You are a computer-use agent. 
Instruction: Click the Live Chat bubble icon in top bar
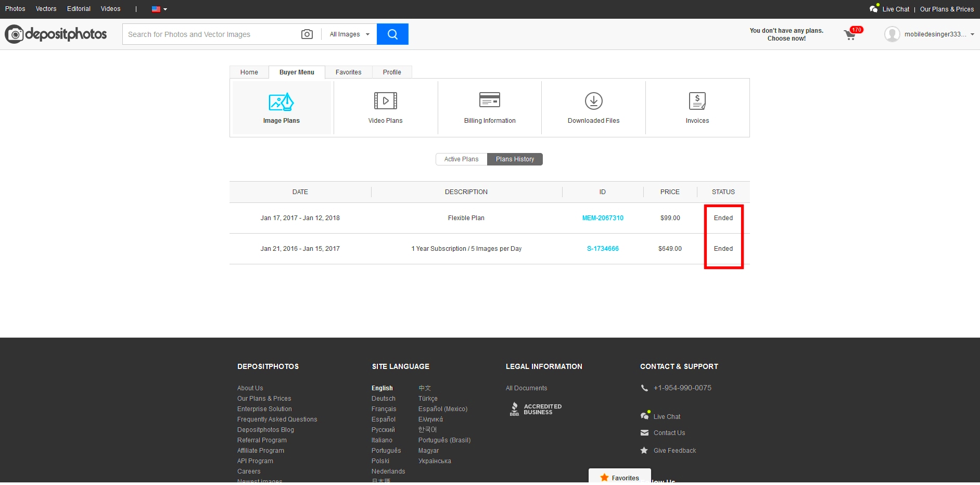coord(874,9)
